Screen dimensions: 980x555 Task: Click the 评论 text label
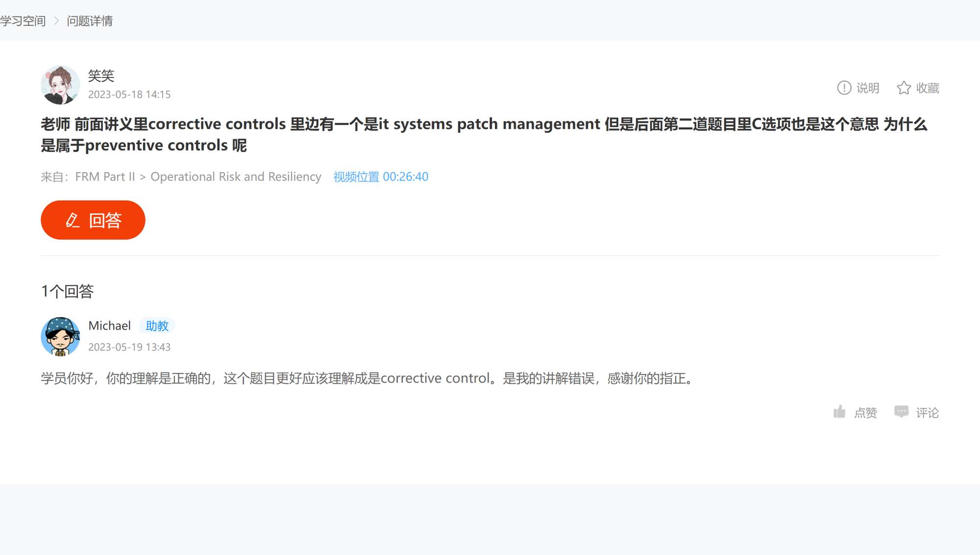coord(927,413)
